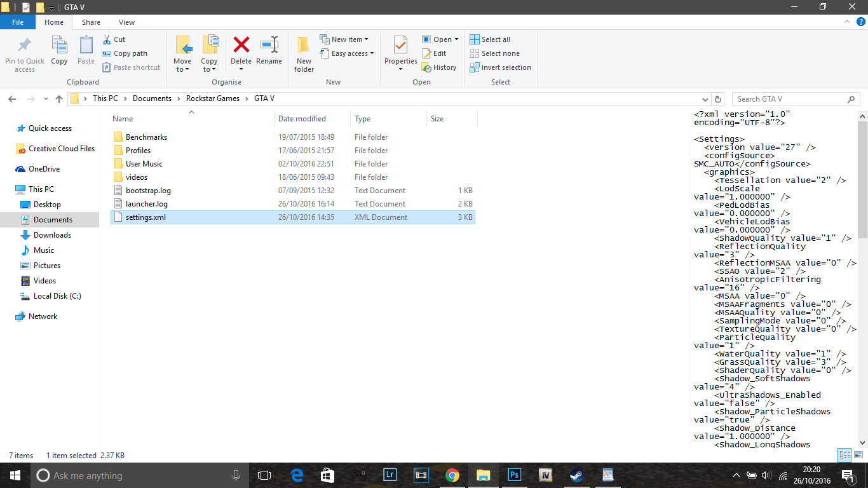Sort files by Date modified column

(x=313, y=119)
